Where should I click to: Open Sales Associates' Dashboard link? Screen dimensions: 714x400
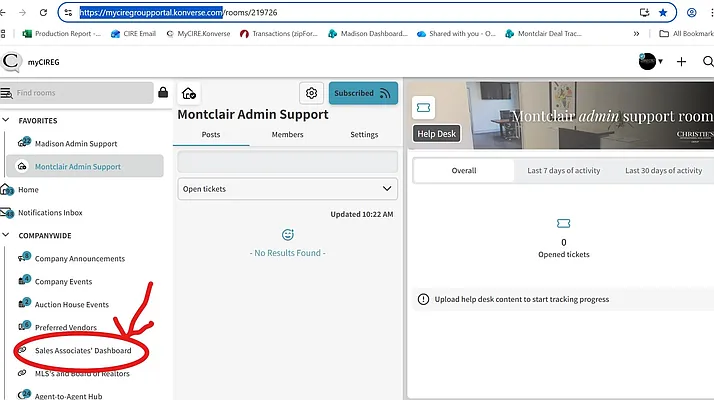83,351
